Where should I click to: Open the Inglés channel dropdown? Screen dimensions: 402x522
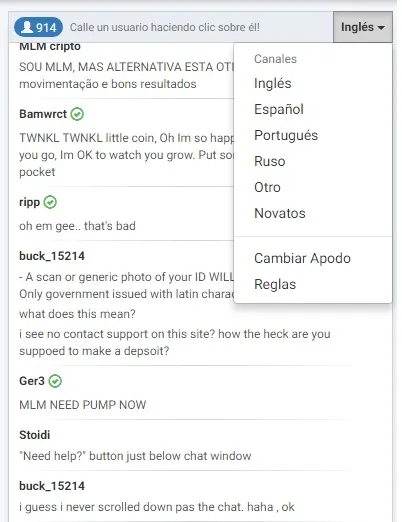tap(363, 27)
